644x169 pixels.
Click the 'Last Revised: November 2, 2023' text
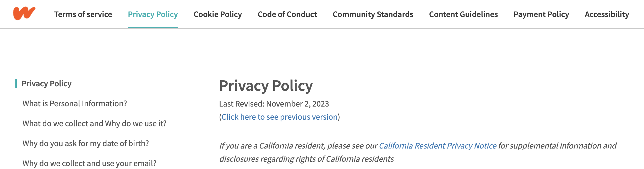(x=274, y=104)
